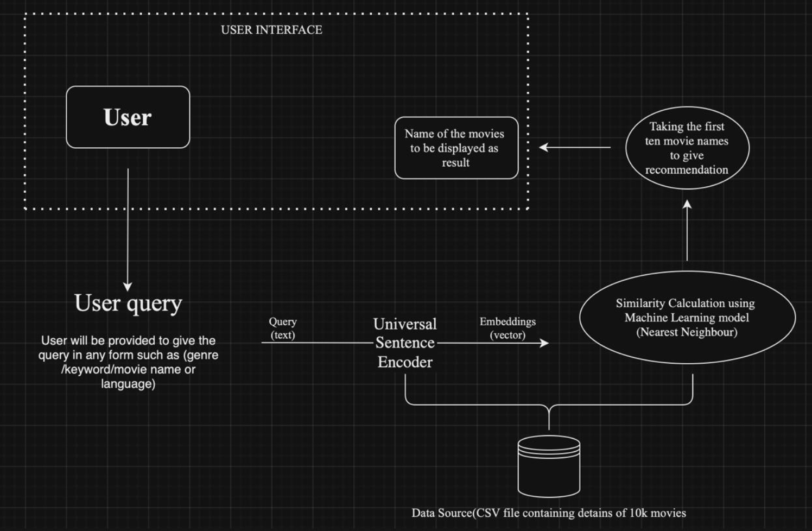Click the Data Source CSV caption text
The height and width of the screenshot is (531, 812).
tap(548, 513)
